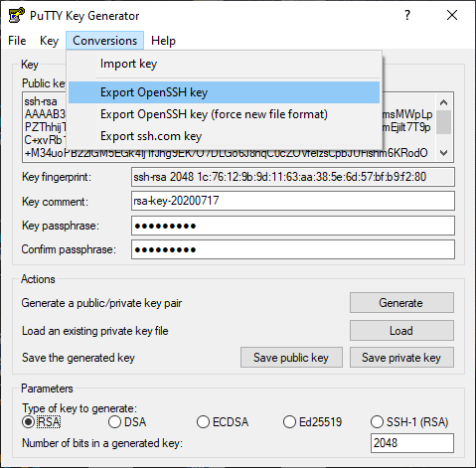Screen dimensions: 476x468
Task: Click the question mark help button in title bar
Action: (x=407, y=15)
